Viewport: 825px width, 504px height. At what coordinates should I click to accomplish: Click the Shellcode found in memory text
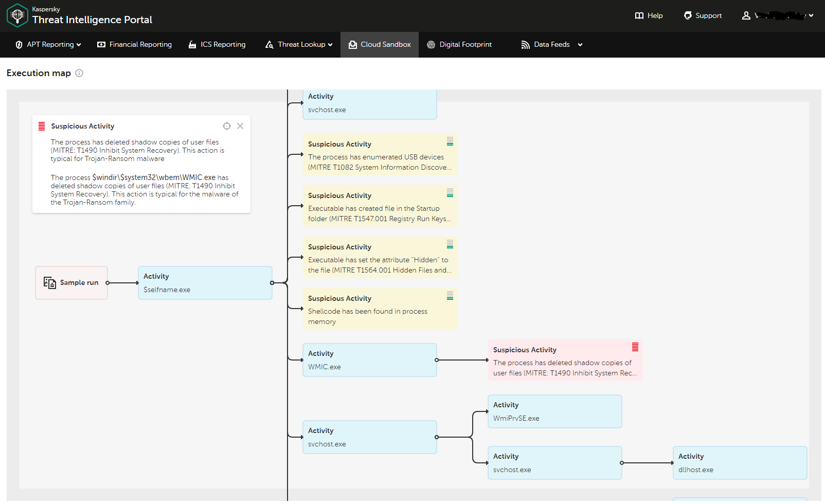pyautogui.click(x=368, y=316)
